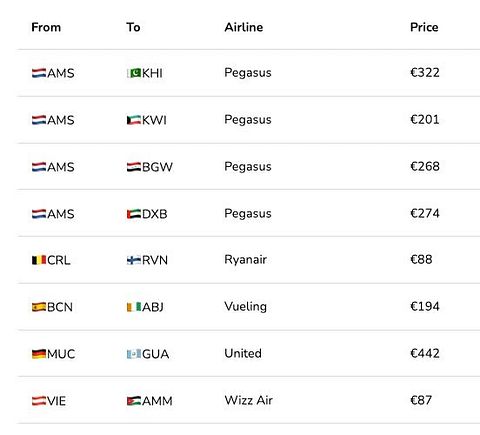Select the Spain flag next to BCN
Screen dimensions: 480x435
click(x=39, y=307)
